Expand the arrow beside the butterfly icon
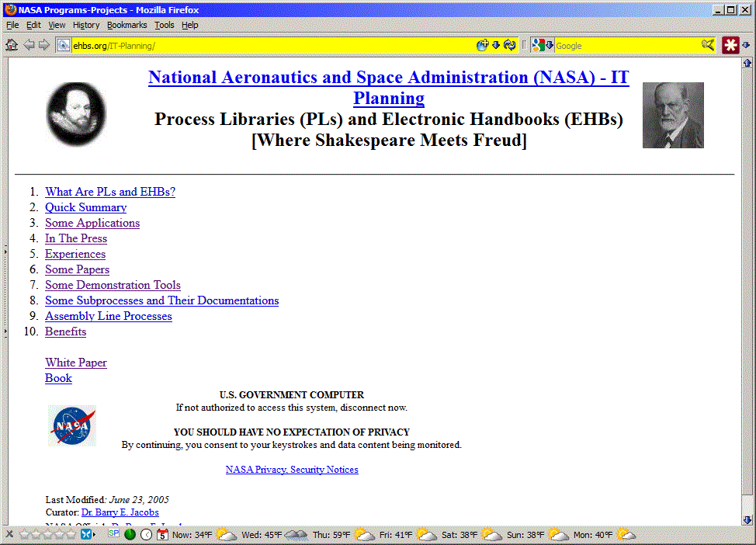 pyautogui.click(x=95, y=534)
